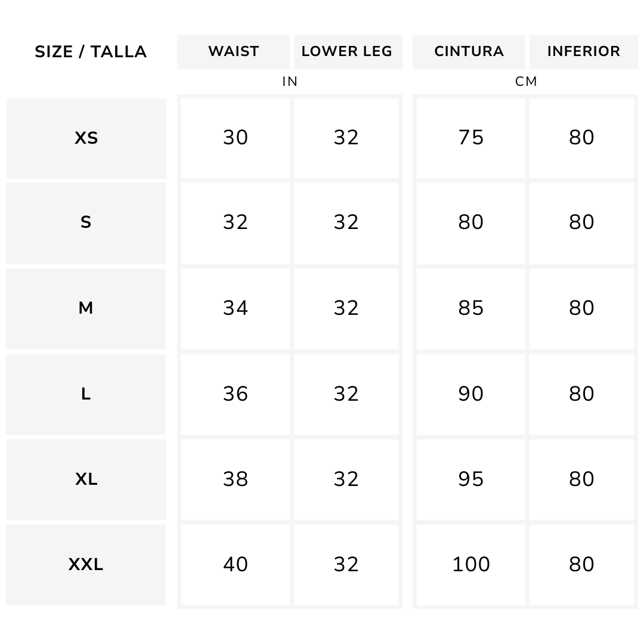This screenshot has height=644, width=644.
Task: Click the INFERIOR column header
Action: pos(584,52)
